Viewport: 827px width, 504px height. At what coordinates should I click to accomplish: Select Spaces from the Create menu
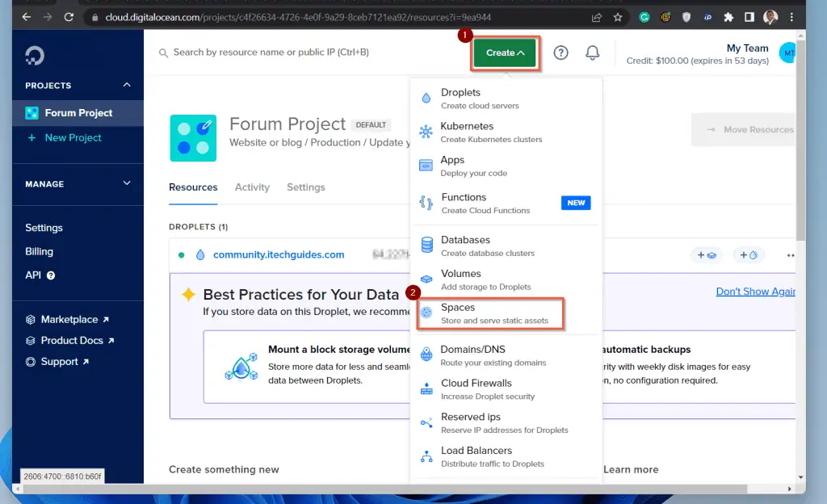pyautogui.click(x=490, y=313)
